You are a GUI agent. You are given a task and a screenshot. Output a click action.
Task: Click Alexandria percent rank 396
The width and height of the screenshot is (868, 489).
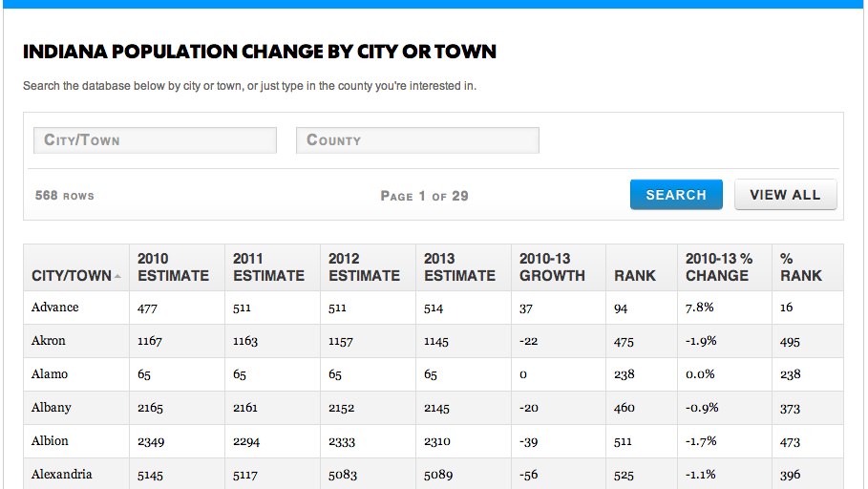coord(790,476)
